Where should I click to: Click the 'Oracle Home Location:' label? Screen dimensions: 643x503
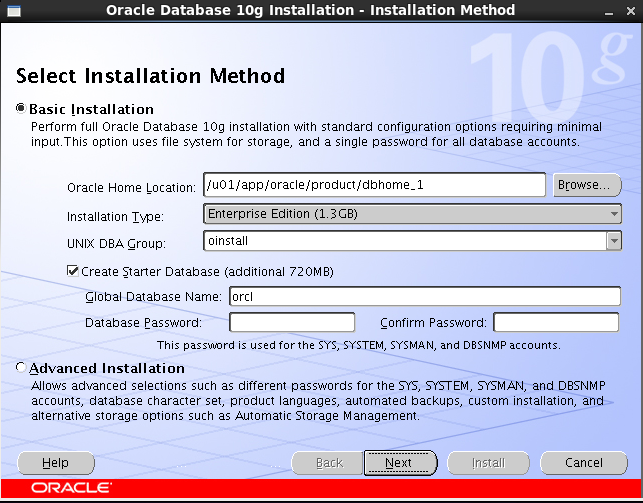pyautogui.click(x=132, y=188)
